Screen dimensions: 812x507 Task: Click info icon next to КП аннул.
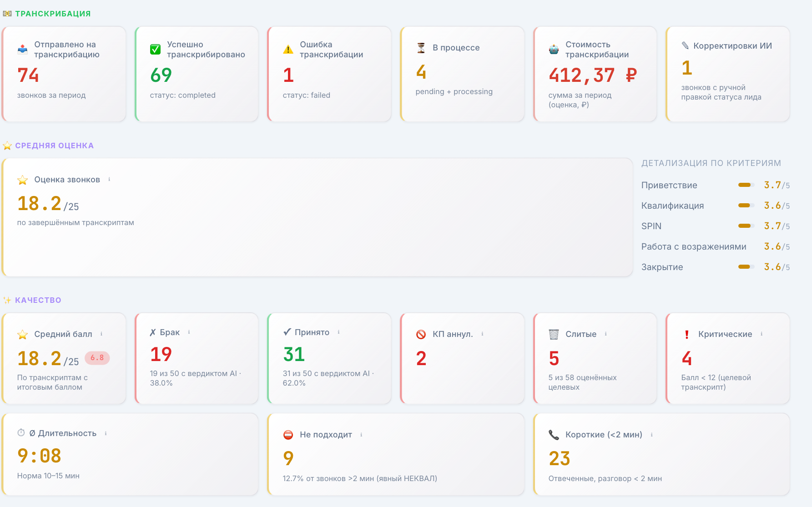(482, 334)
